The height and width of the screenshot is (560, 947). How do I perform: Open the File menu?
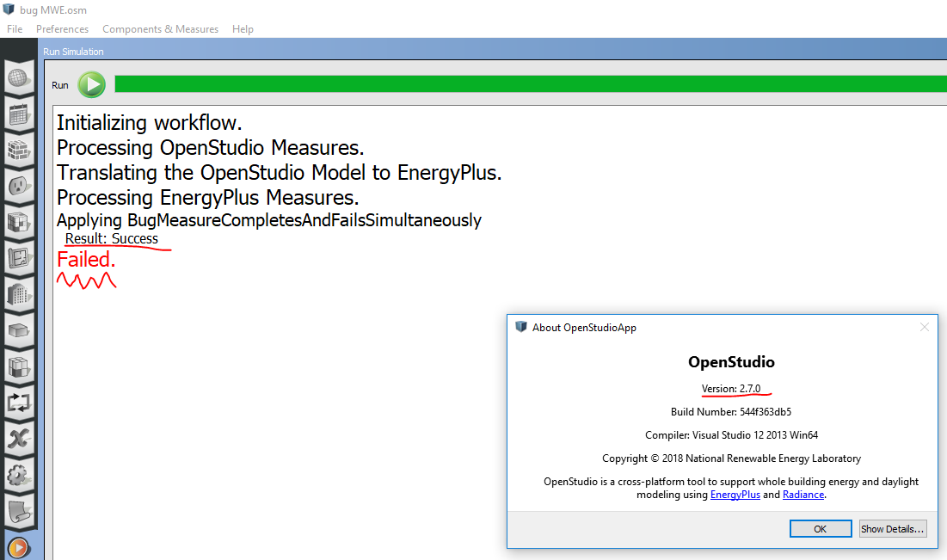point(14,28)
